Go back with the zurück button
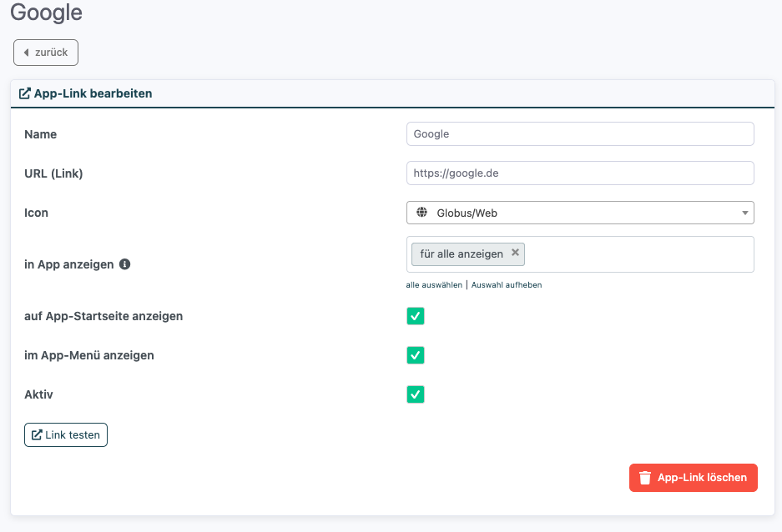This screenshot has height=532, width=782. click(x=46, y=53)
